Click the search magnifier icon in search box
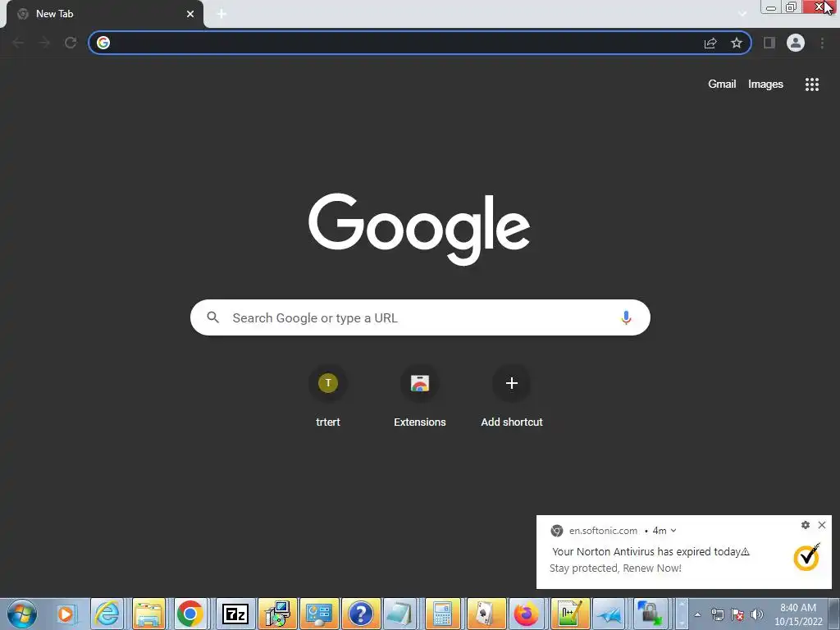840x630 pixels. 213,317
